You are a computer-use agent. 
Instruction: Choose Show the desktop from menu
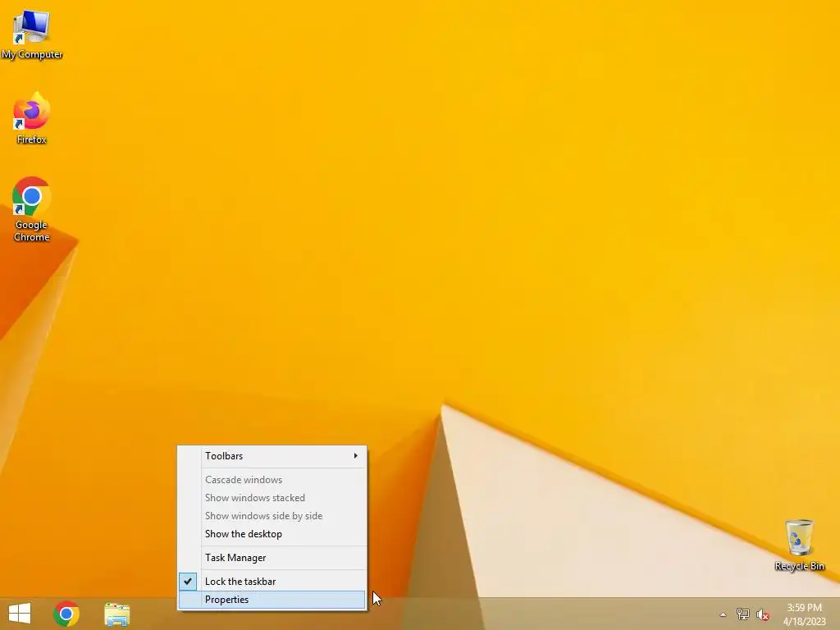click(x=272, y=533)
